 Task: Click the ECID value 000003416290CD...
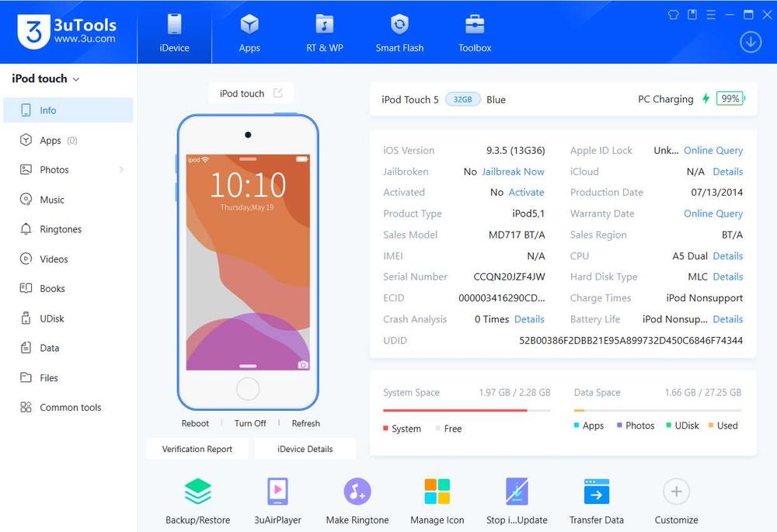[x=501, y=298]
